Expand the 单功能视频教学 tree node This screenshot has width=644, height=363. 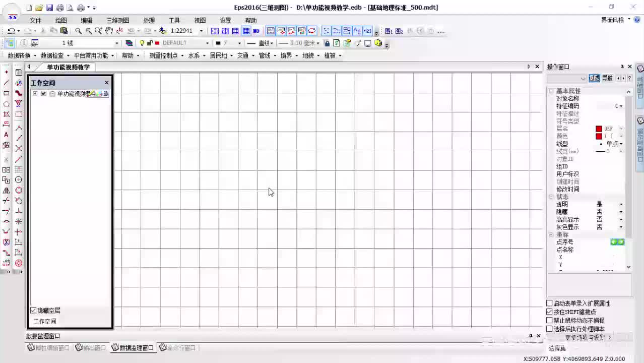click(x=35, y=94)
